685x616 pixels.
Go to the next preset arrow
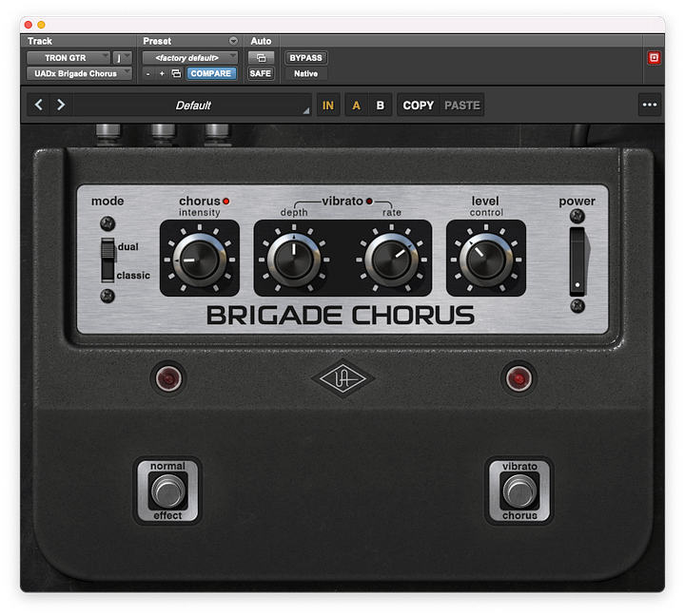pyautogui.click(x=61, y=105)
